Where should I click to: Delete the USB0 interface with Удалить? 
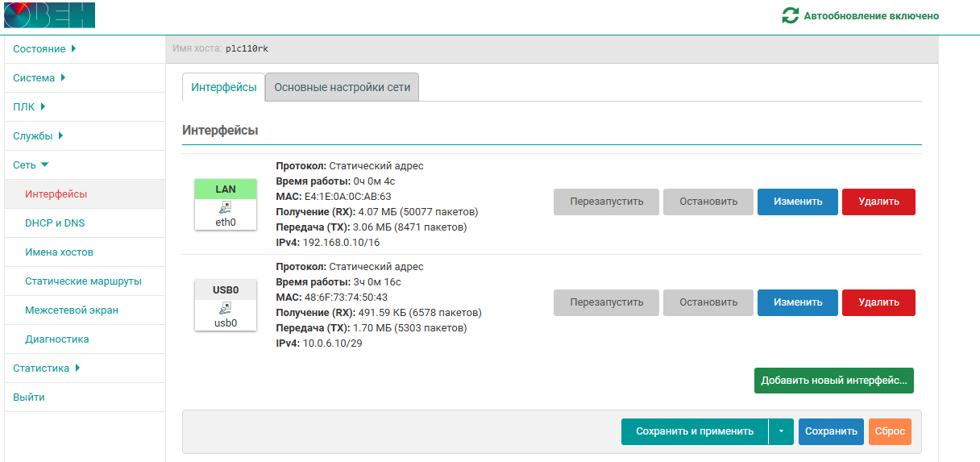pyautogui.click(x=878, y=302)
